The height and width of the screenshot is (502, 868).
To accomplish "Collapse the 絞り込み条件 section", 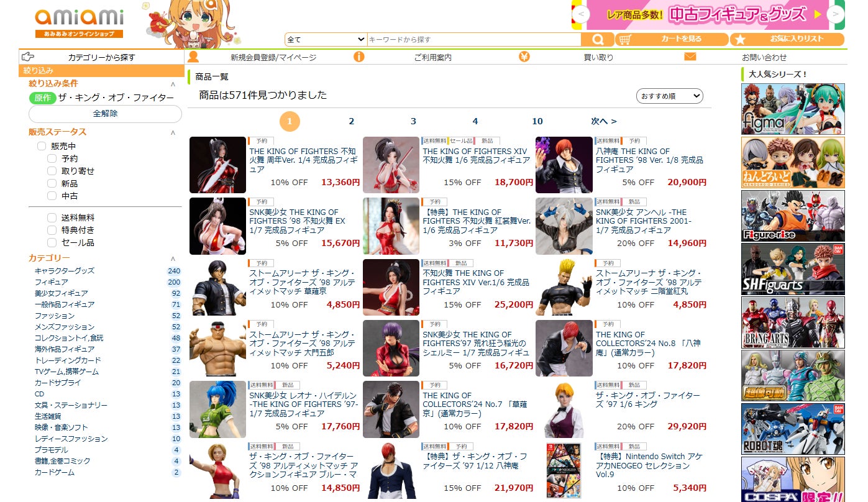I will tap(173, 84).
